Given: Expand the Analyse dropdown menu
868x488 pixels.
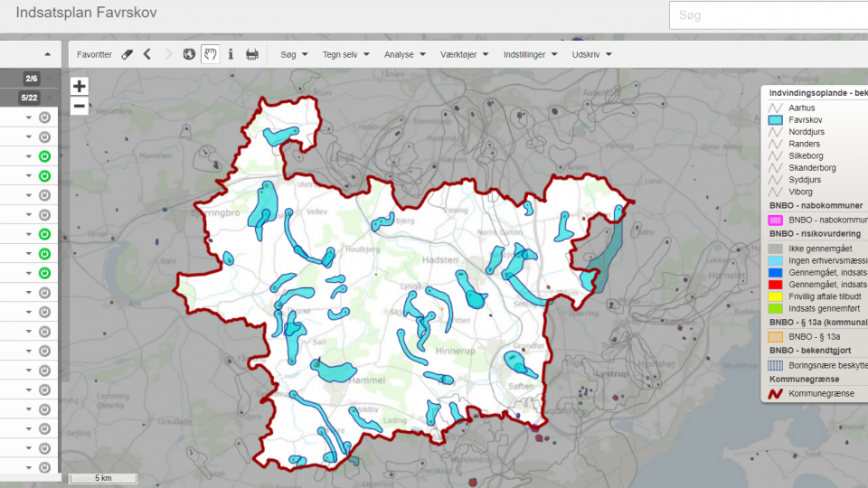Looking at the screenshot, I should pos(404,54).
